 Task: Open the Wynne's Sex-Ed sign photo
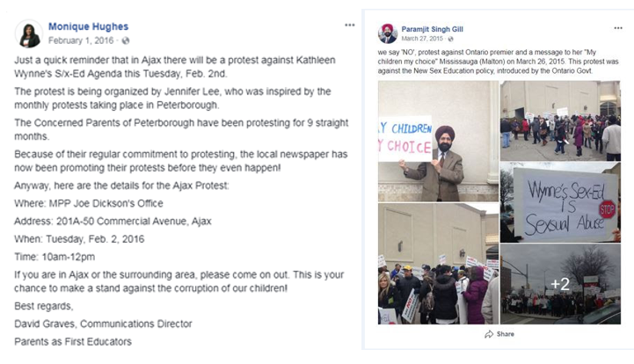[x=560, y=202]
